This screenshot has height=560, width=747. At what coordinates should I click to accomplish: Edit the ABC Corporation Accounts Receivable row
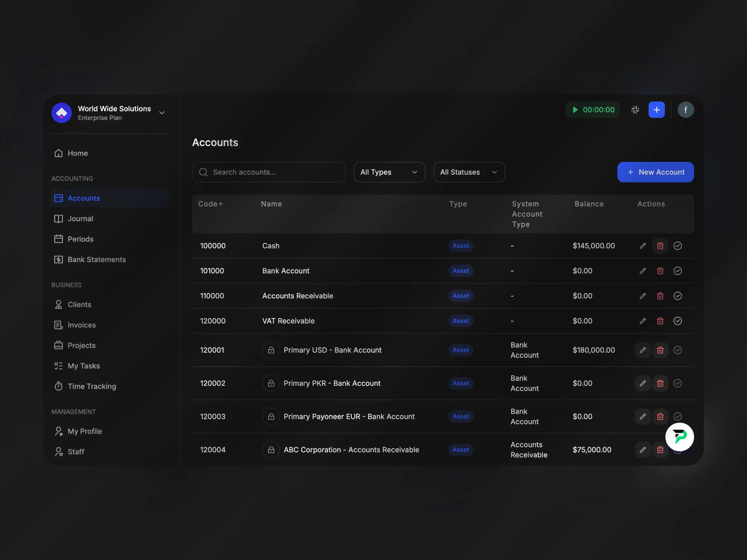pos(643,450)
